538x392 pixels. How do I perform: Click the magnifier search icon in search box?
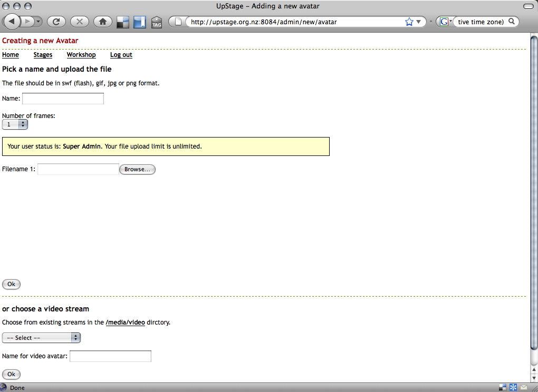tap(511, 22)
